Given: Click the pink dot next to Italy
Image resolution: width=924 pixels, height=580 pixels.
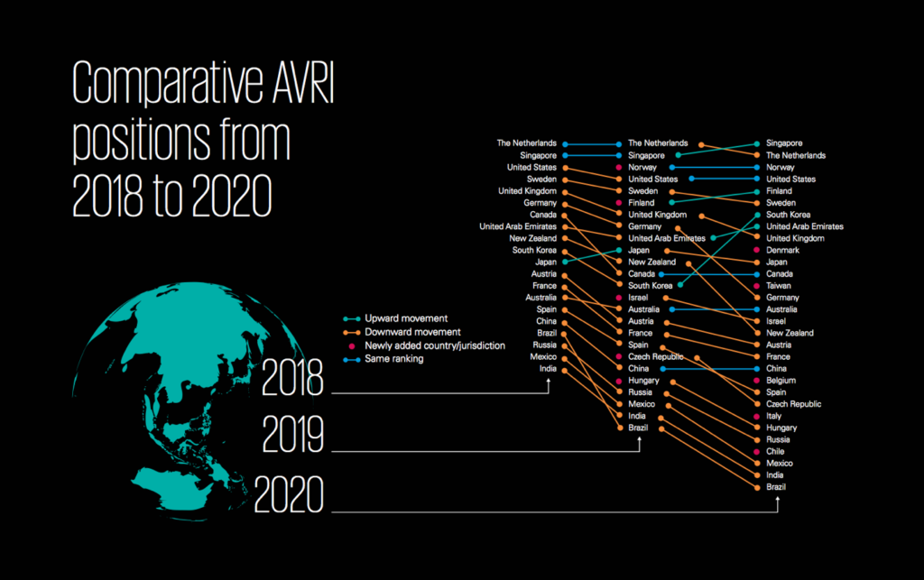Looking at the screenshot, I should [x=755, y=416].
